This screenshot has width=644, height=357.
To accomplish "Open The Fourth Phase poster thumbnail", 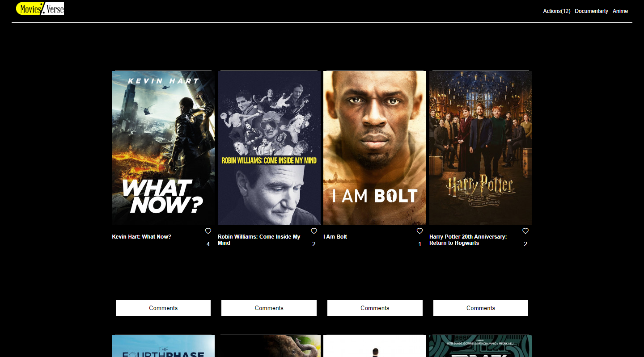I will tap(163, 346).
